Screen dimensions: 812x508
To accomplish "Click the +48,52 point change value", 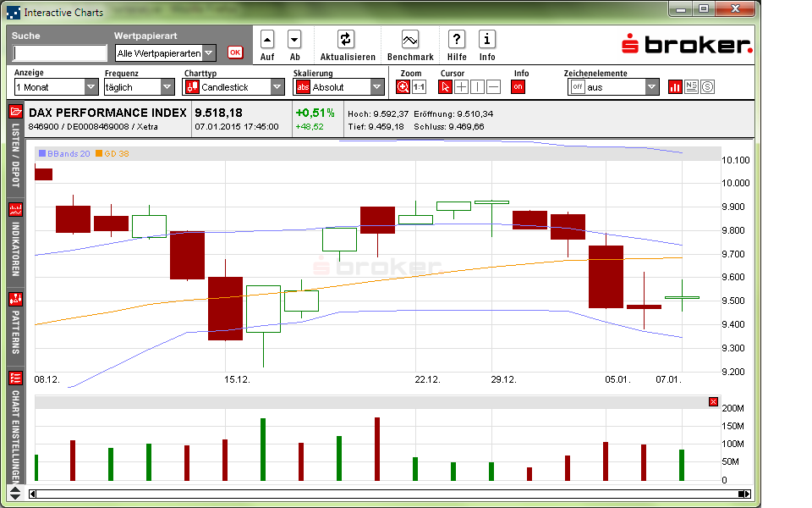I will [x=310, y=126].
